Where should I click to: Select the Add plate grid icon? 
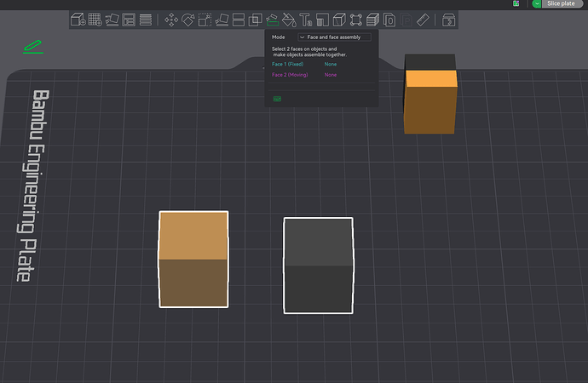click(x=95, y=20)
